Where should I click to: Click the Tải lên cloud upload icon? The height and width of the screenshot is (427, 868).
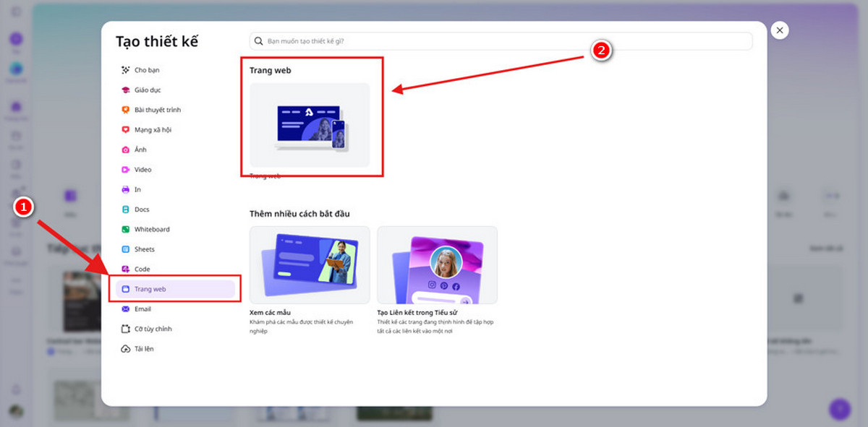tap(126, 349)
